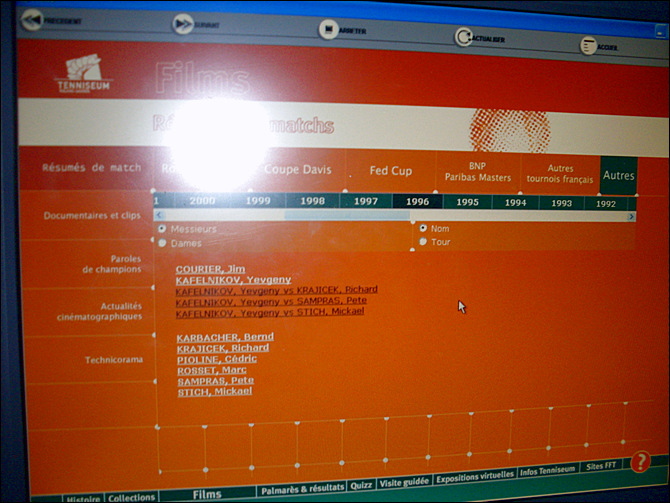Select year 2000 in timeline
670x503 pixels.
click(202, 200)
